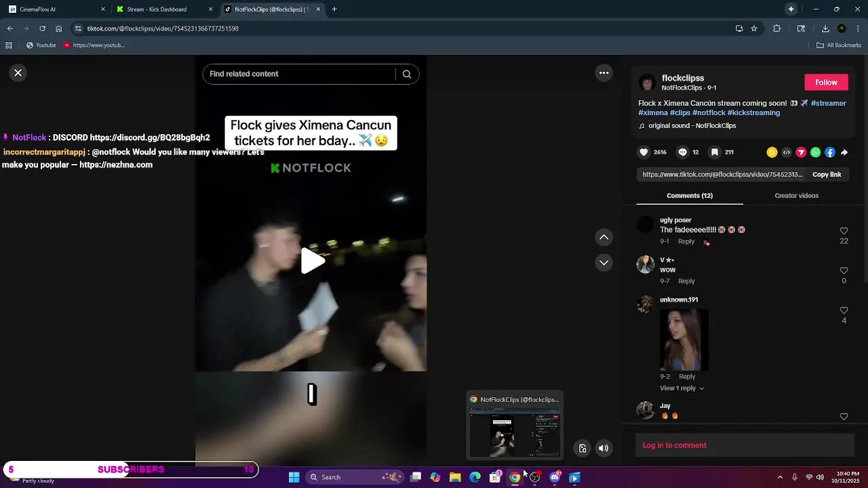Like unknown.191's image comment
The image size is (868, 488).
coord(844,310)
